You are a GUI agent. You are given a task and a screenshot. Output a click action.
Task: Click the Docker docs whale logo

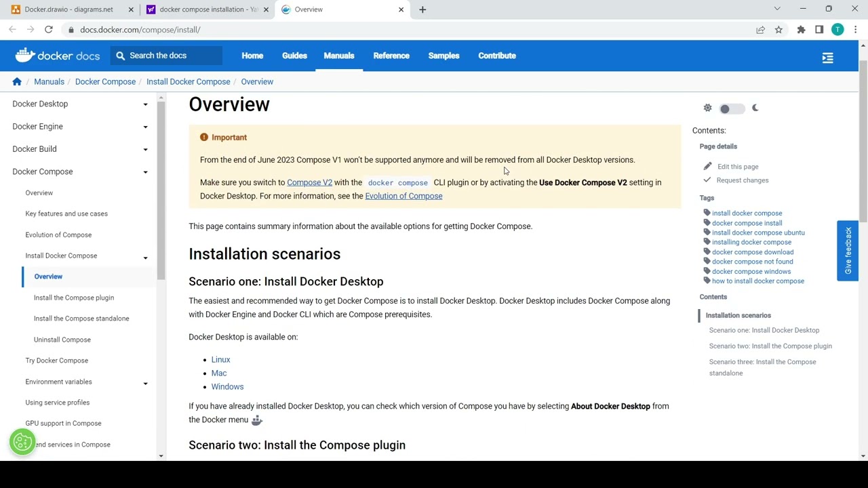pos(25,55)
